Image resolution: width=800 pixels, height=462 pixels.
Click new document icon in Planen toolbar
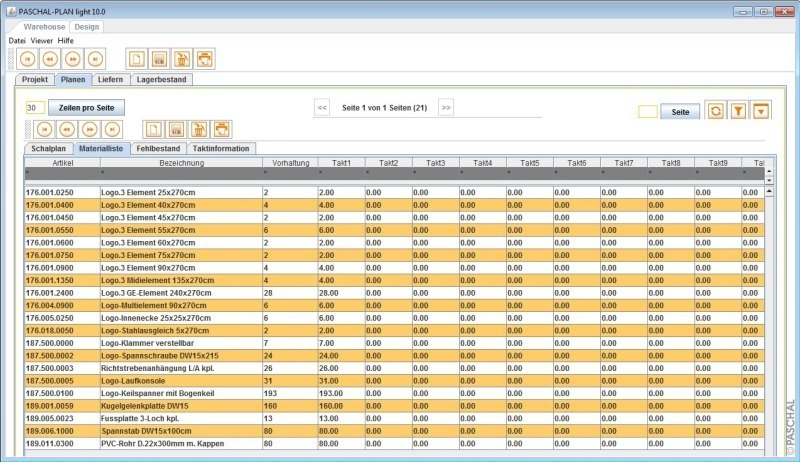click(x=154, y=130)
